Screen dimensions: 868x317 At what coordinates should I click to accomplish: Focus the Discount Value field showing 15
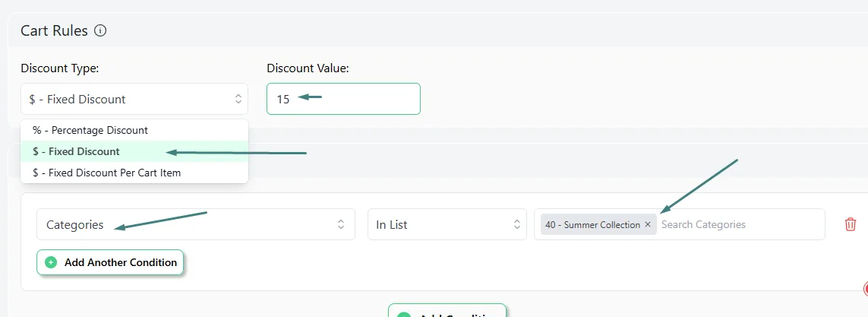coord(344,99)
